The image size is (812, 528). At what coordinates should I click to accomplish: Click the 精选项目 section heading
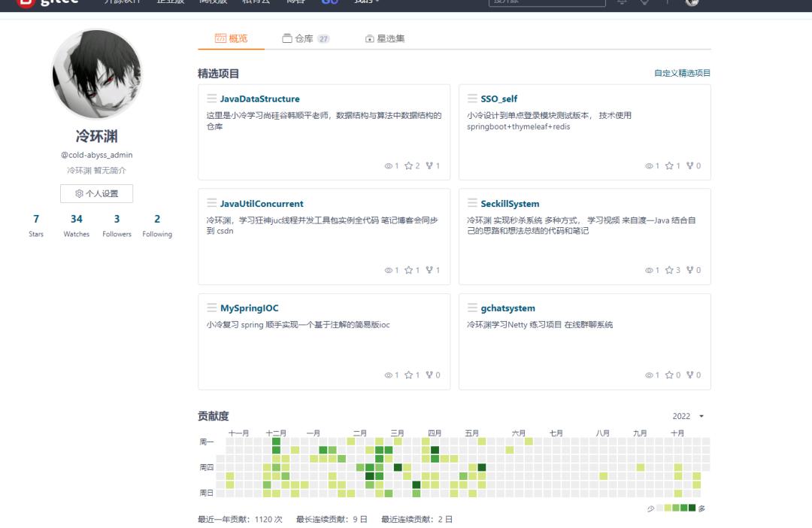coord(219,74)
